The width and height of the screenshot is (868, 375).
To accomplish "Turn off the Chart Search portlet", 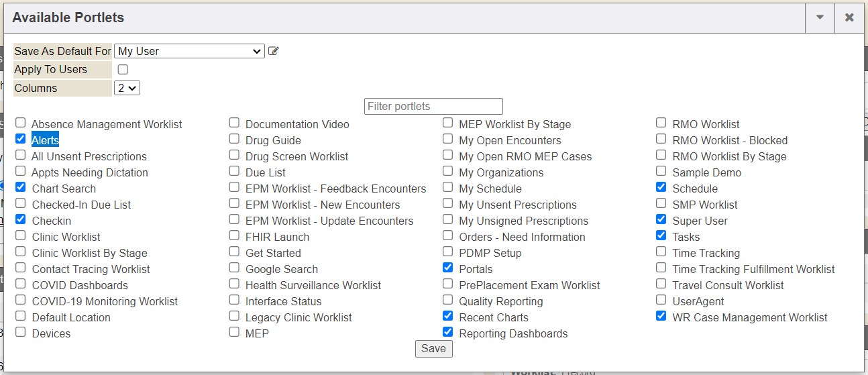I will (21, 187).
